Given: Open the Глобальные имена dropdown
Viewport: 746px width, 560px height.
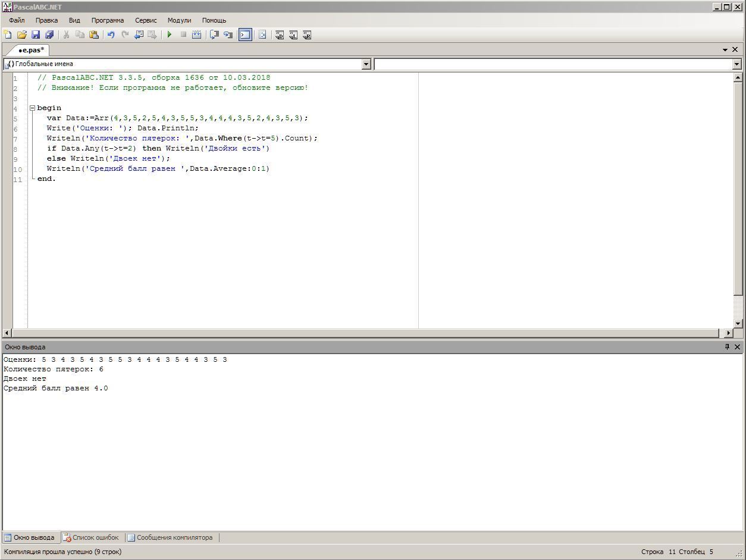Looking at the screenshot, I should 366,64.
